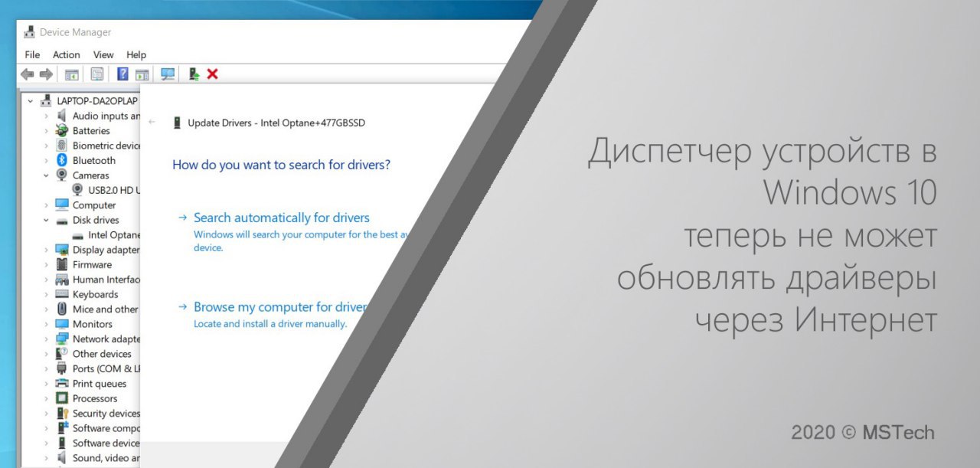The width and height of the screenshot is (980, 468).
Task: Expand the Ports (COM & LPT) category
Action: (46, 368)
